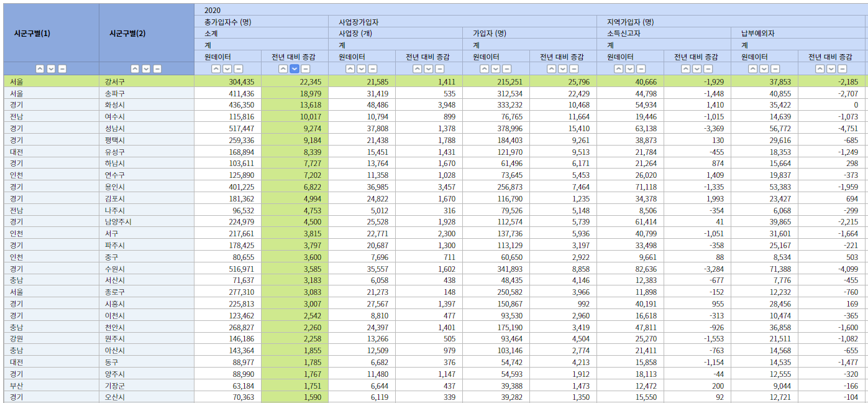Sort 시군구별(2) column descending
The image size is (868, 403).
[147, 69]
